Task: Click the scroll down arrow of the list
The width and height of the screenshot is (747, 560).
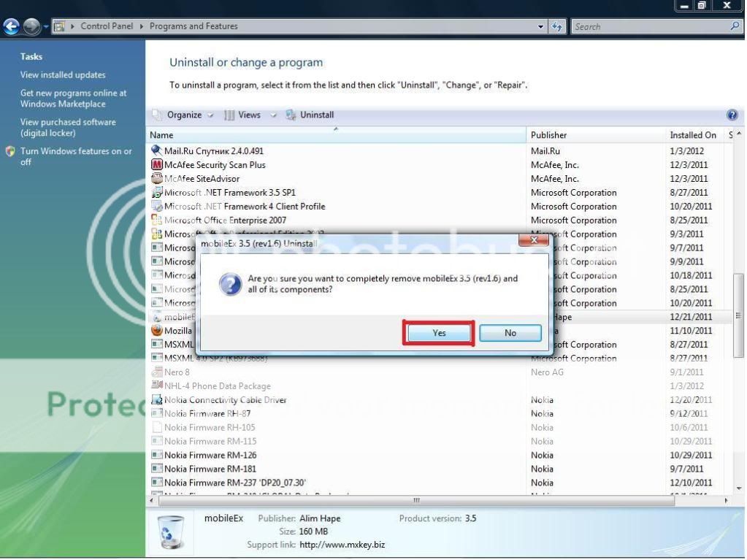Action: click(x=738, y=488)
